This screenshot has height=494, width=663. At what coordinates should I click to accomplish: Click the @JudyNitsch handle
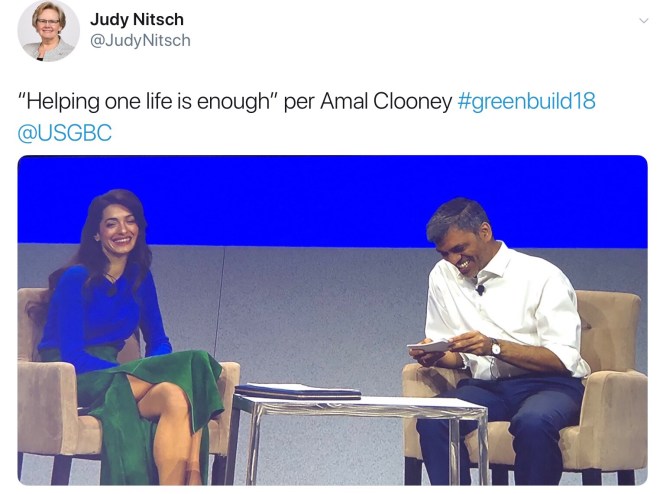[x=140, y=41]
